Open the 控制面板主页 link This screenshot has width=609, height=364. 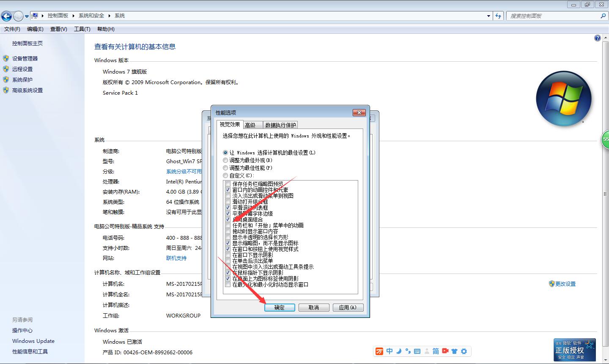click(x=27, y=43)
